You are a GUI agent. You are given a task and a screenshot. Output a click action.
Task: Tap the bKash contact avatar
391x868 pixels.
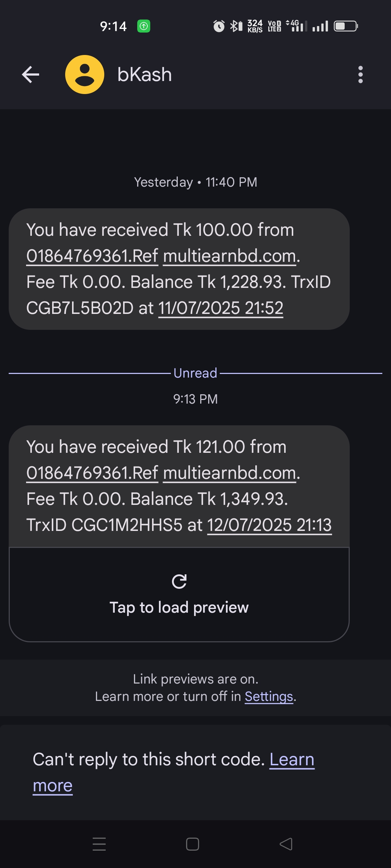coord(85,75)
